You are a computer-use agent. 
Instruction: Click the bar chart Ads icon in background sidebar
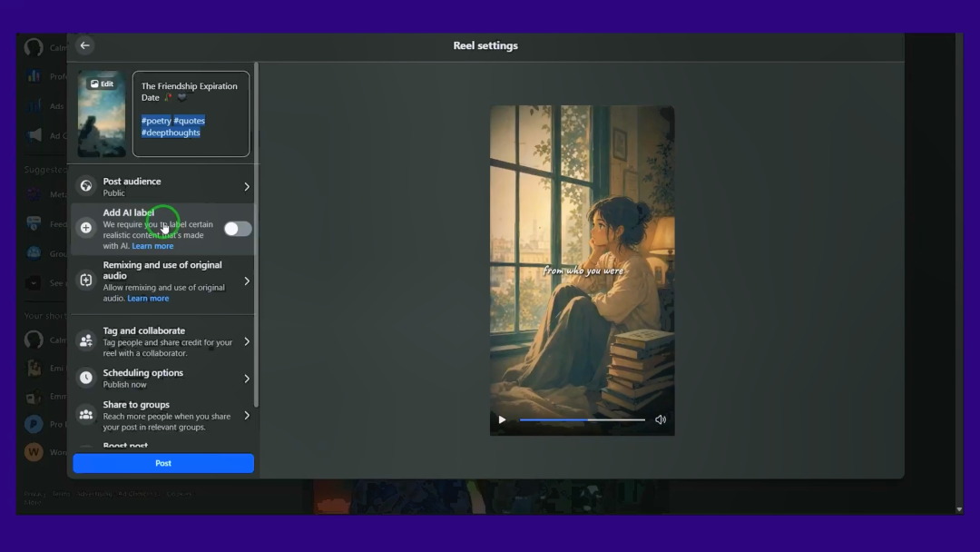pyautogui.click(x=34, y=105)
